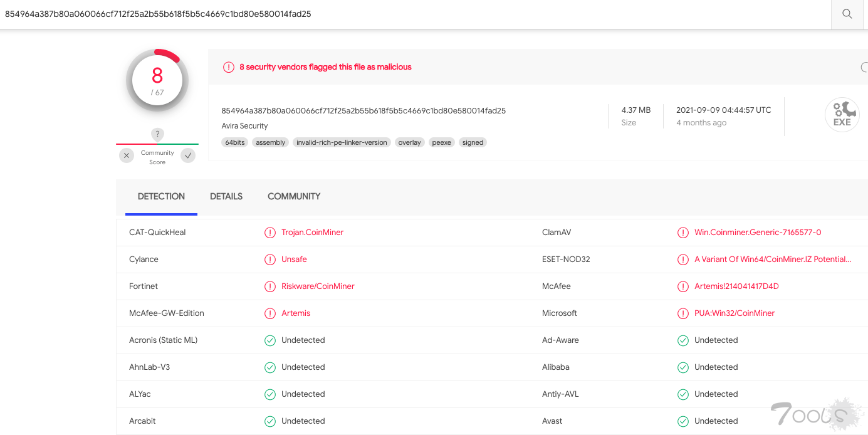Click the Fortinet vendor name

click(x=144, y=286)
